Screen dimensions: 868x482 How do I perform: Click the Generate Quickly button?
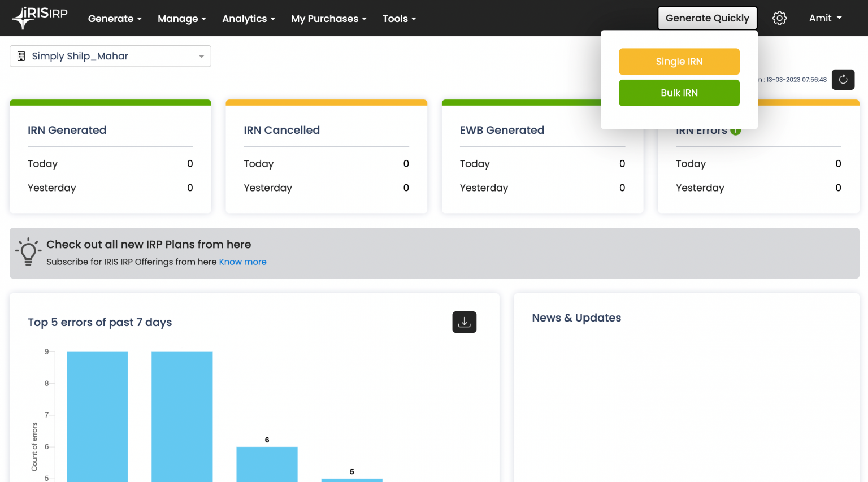point(707,18)
